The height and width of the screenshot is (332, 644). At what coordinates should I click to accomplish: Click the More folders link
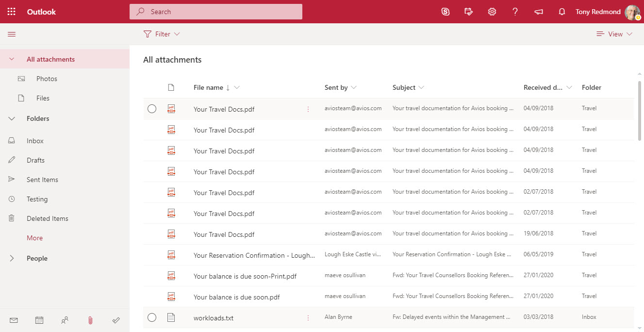pos(35,238)
